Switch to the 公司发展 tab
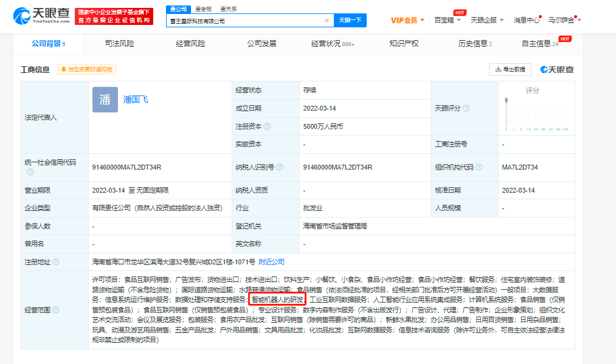This screenshot has height=364, width=616. point(261,44)
